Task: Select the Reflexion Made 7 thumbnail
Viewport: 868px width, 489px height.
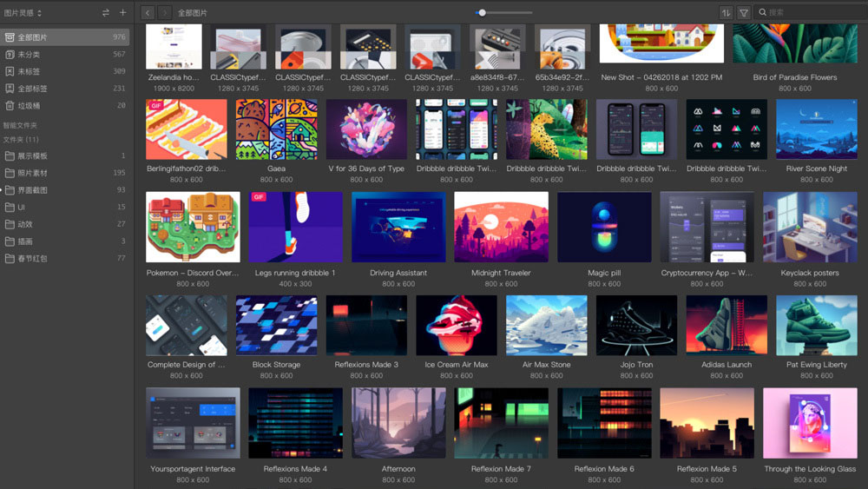Action: pyautogui.click(x=501, y=423)
